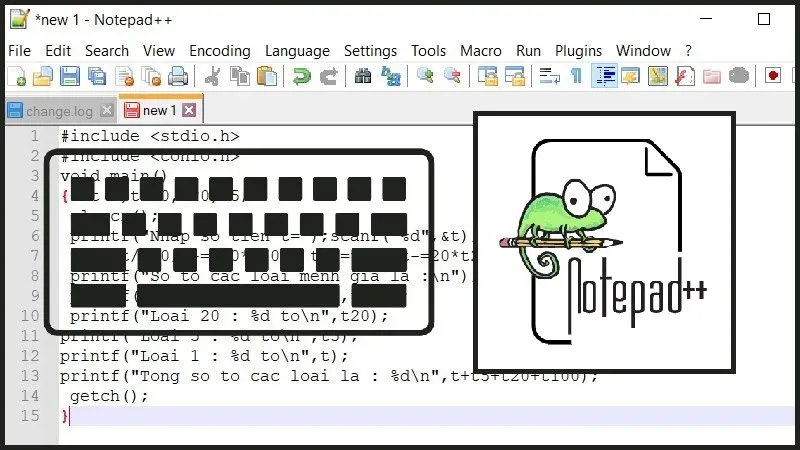This screenshot has width=800, height=450.
Task: Toggle Show All Characters pilcrow icon
Action: click(576, 77)
